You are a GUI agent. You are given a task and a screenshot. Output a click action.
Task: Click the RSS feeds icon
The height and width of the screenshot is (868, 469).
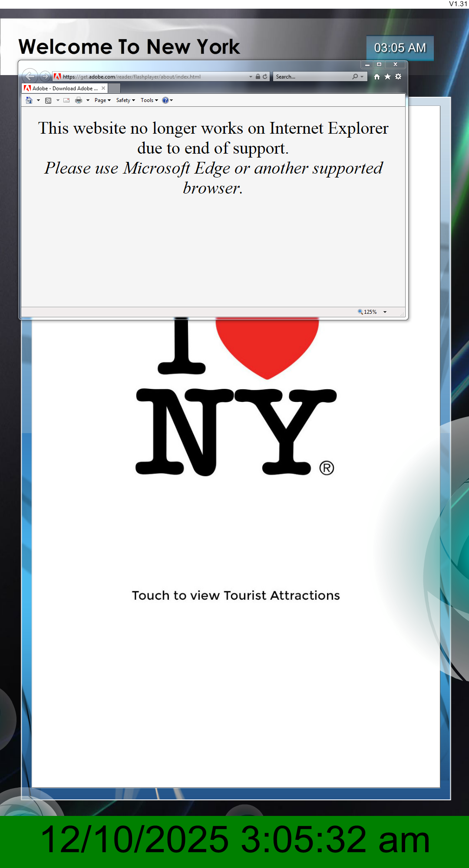coord(48,100)
